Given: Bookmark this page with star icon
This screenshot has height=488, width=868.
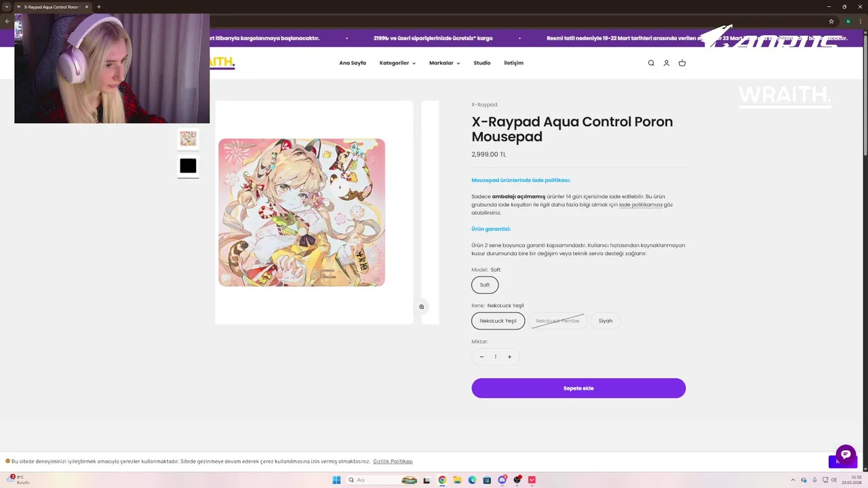Looking at the screenshot, I should point(831,21).
